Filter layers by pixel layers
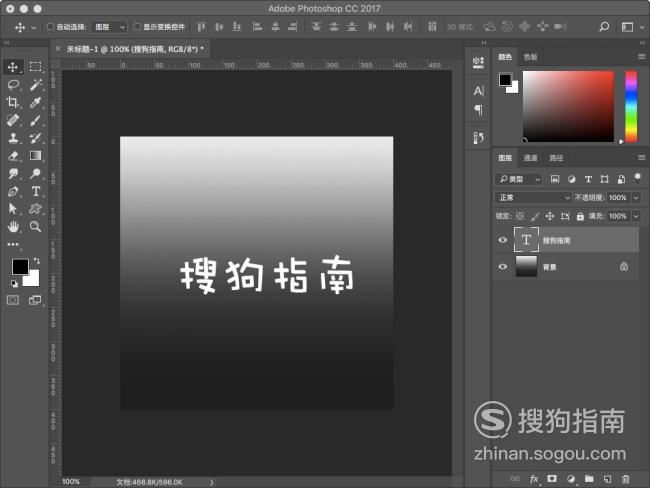The height and width of the screenshot is (488, 650). point(555,179)
